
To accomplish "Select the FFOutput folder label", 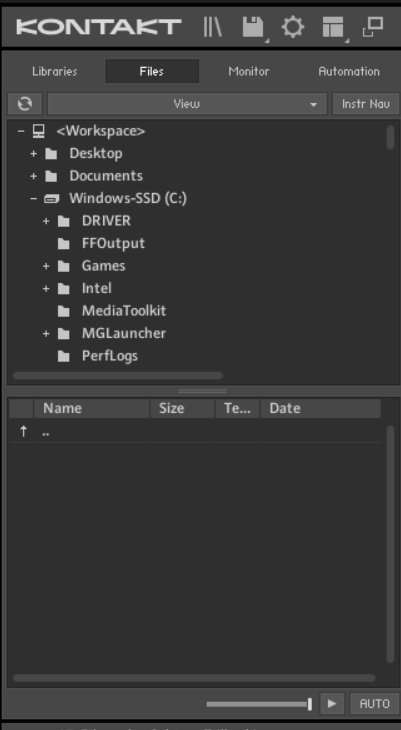I will [x=113, y=243].
